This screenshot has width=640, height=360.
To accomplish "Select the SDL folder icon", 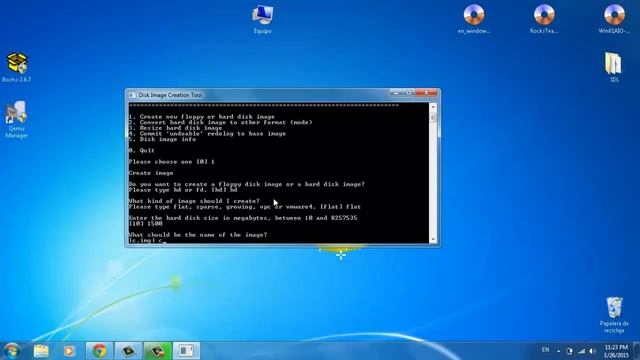I will click(614, 68).
